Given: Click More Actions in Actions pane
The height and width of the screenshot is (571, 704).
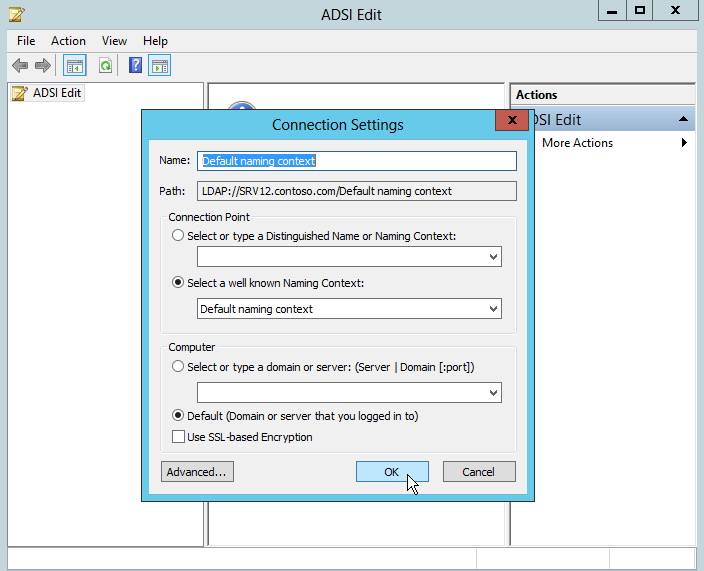Looking at the screenshot, I should point(577,143).
